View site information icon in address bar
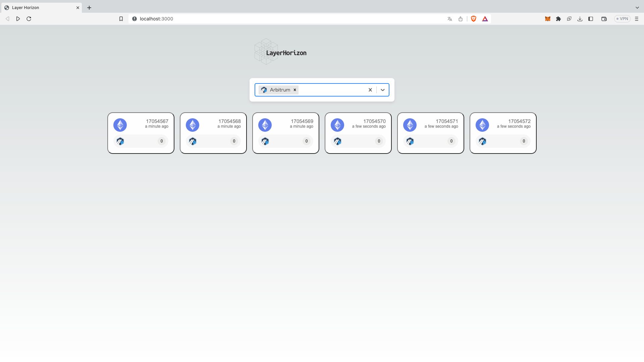The width and height of the screenshot is (644, 362). coord(135,19)
